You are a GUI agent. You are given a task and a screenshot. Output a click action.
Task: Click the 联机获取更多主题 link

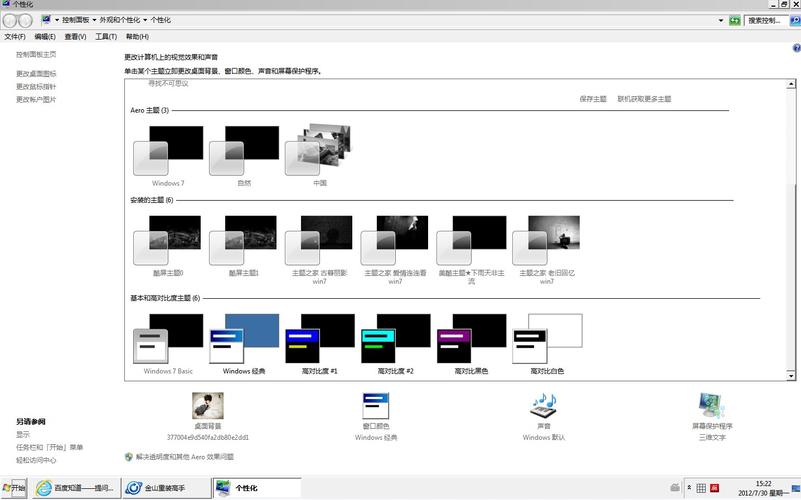644,99
